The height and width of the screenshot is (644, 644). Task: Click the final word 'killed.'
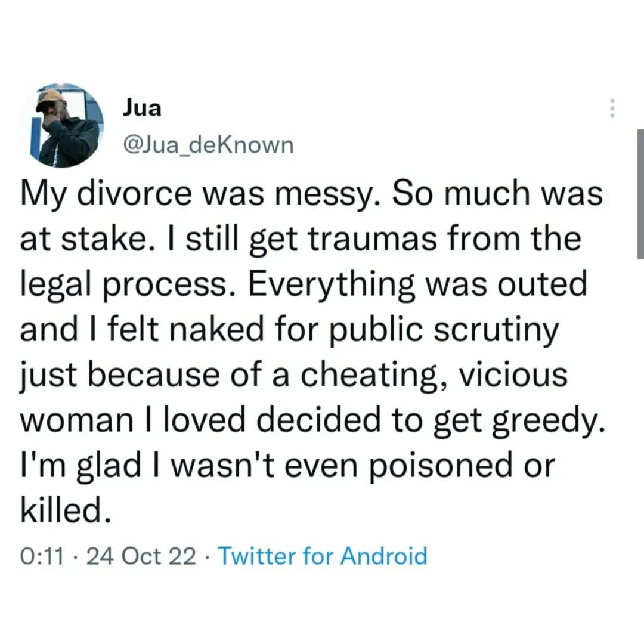[x=66, y=510]
